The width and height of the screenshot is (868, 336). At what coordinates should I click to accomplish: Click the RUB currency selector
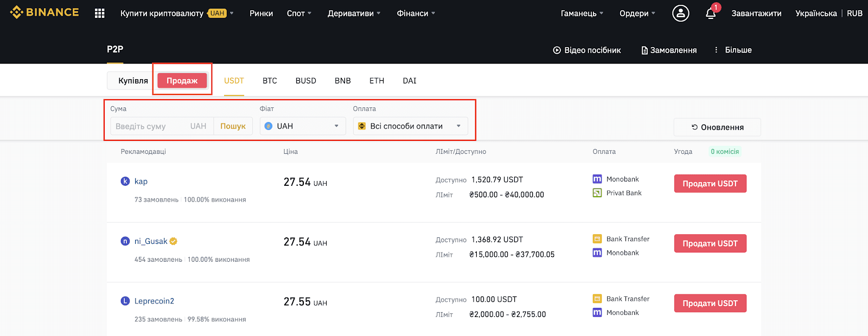(854, 13)
